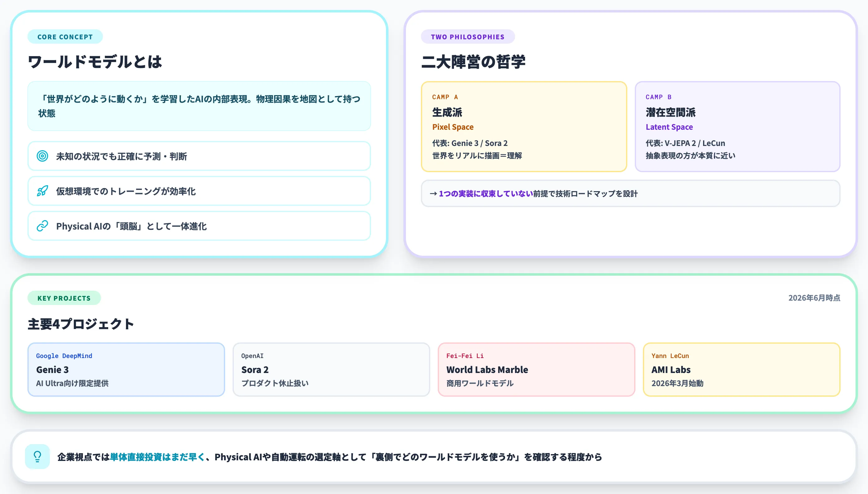This screenshot has height=494, width=868.
Task: Click the 2026年6月時点 date label
Action: 814,298
